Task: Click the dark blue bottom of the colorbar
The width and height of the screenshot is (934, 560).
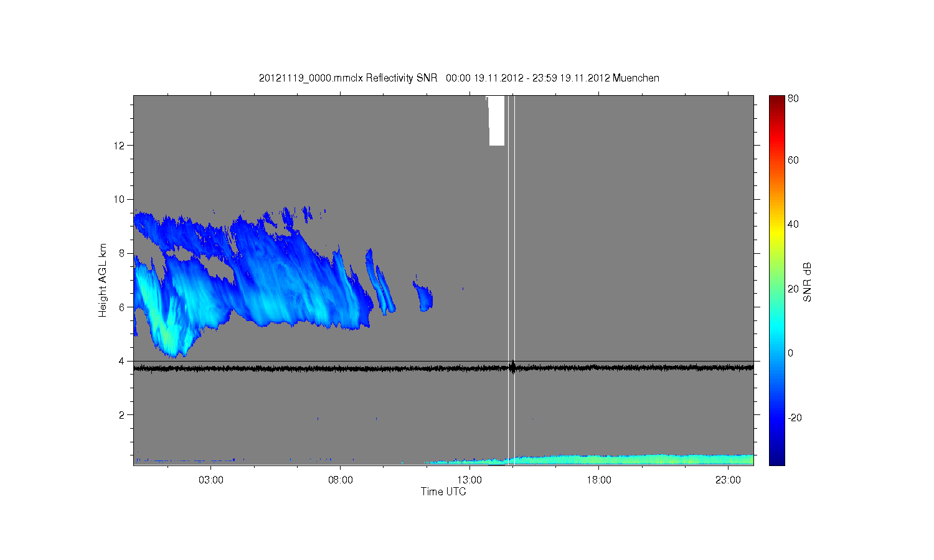Action: point(776,459)
